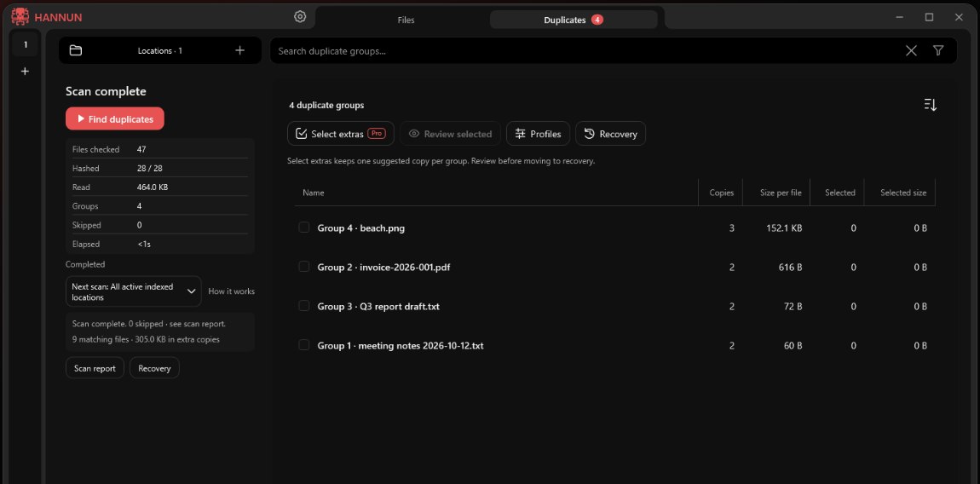
Task: Select Group 2 · invoice-2026-001.pdf row text
Action: 383,267
